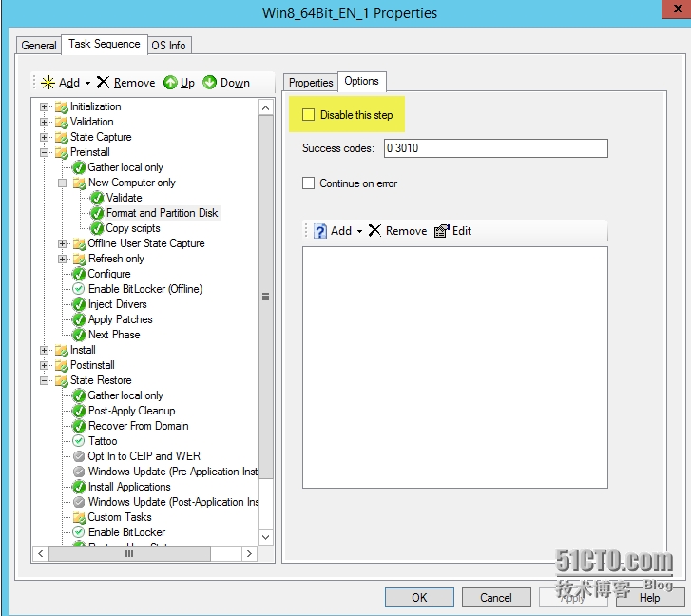Click the Next Phase step icon
The width and height of the screenshot is (691, 616).
click(79, 335)
